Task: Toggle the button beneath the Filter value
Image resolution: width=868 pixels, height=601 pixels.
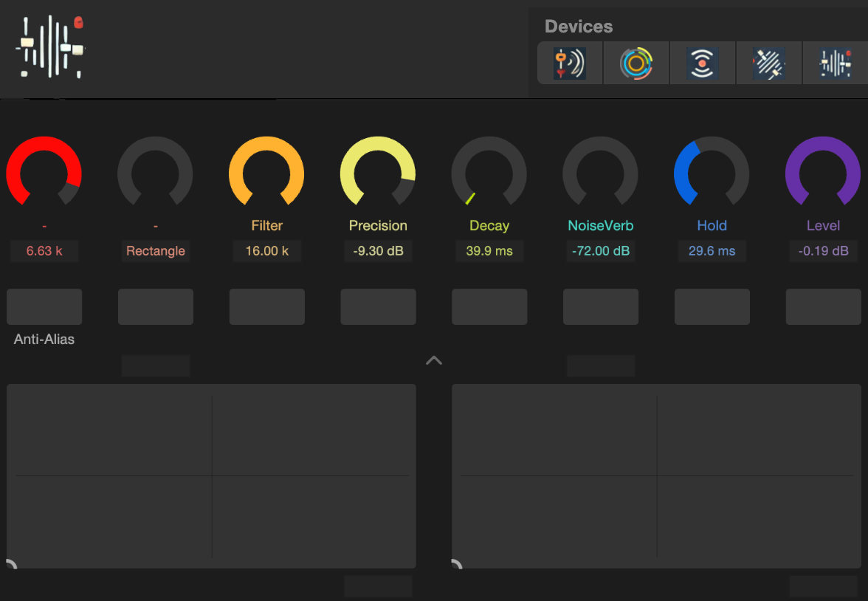Action: coord(267,306)
